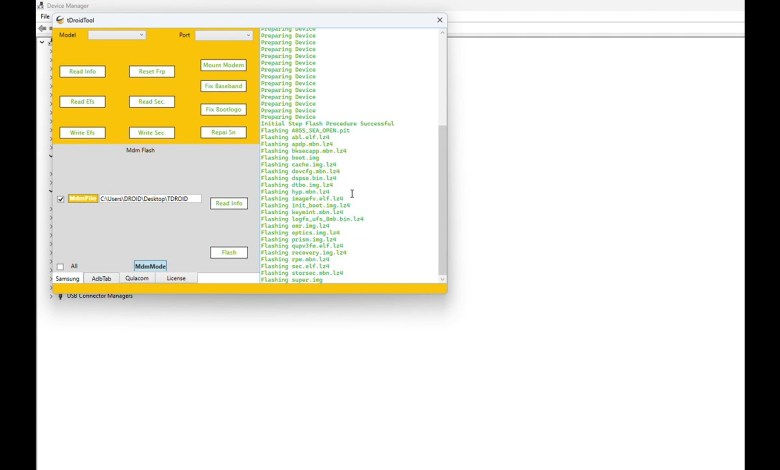Open the Model dropdown

click(117, 35)
